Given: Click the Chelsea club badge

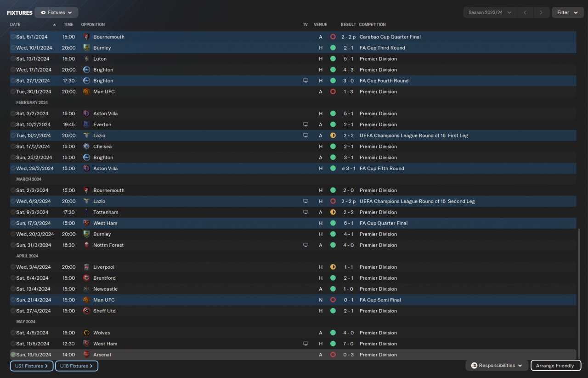Looking at the screenshot, I should click(x=86, y=147).
